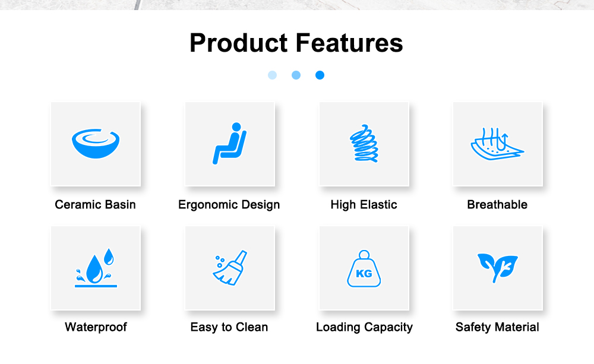This screenshot has width=594, height=364.
Task: Click the Safety Material label
Action: [x=497, y=327]
